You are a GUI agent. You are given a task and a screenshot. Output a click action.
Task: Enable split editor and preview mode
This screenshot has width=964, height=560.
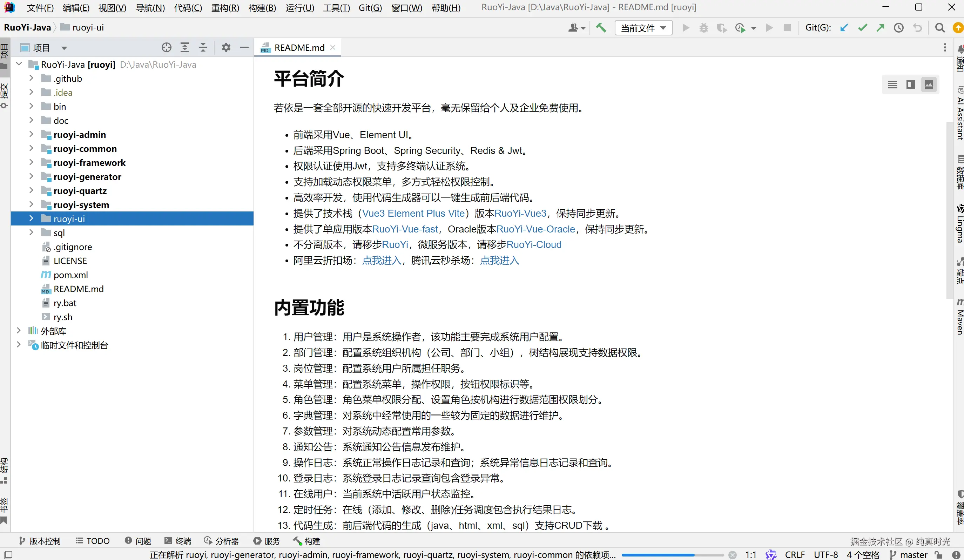[911, 85]
